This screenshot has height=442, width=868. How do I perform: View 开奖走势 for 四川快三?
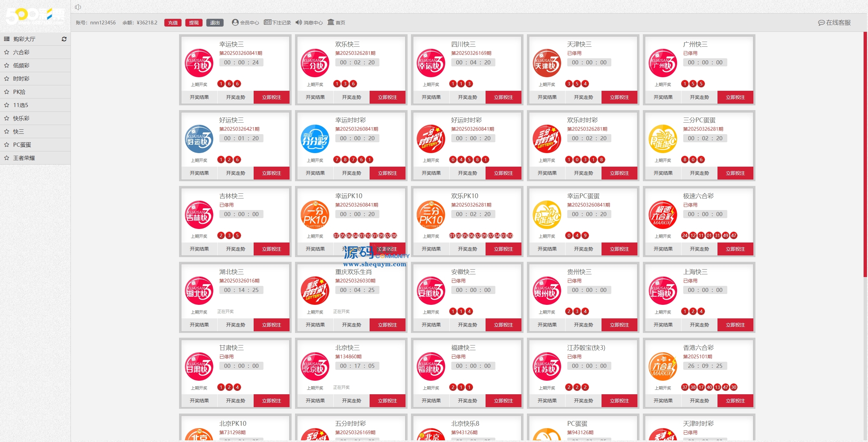click(x=467, y=97)
